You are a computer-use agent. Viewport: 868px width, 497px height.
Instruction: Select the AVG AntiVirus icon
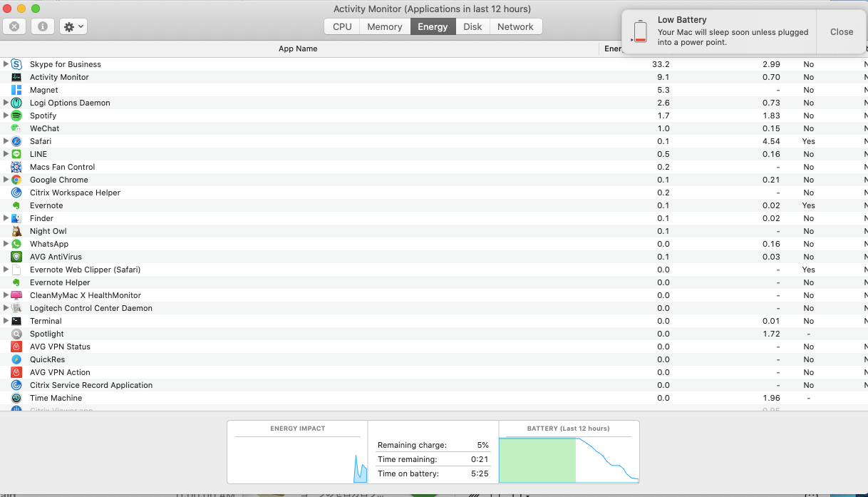(16, 257)
